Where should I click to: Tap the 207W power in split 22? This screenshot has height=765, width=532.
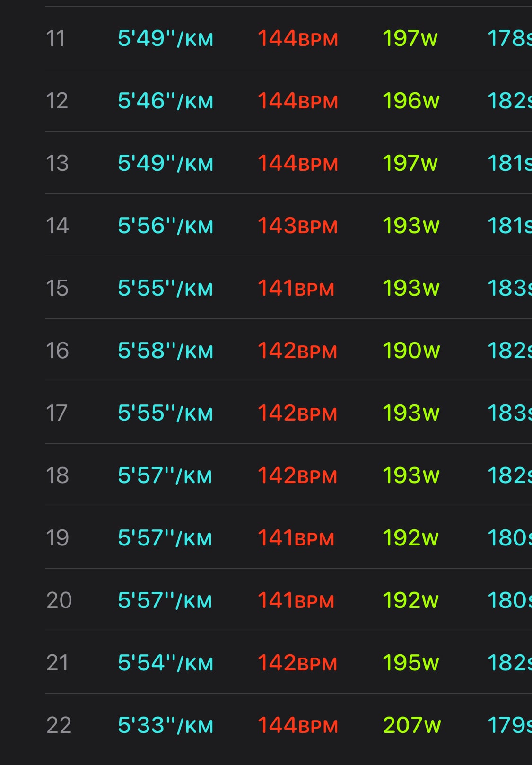click(x=412, y=725)
